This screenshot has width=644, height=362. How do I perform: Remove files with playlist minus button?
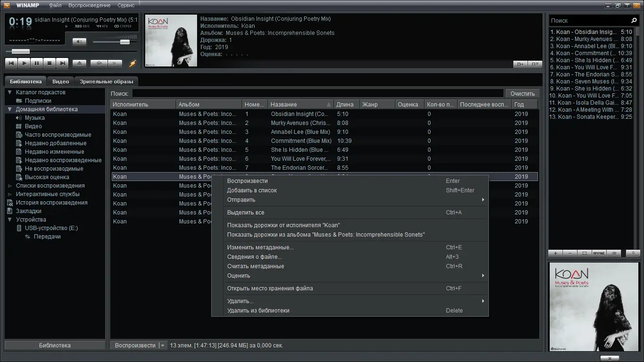[x=570, y=253]
